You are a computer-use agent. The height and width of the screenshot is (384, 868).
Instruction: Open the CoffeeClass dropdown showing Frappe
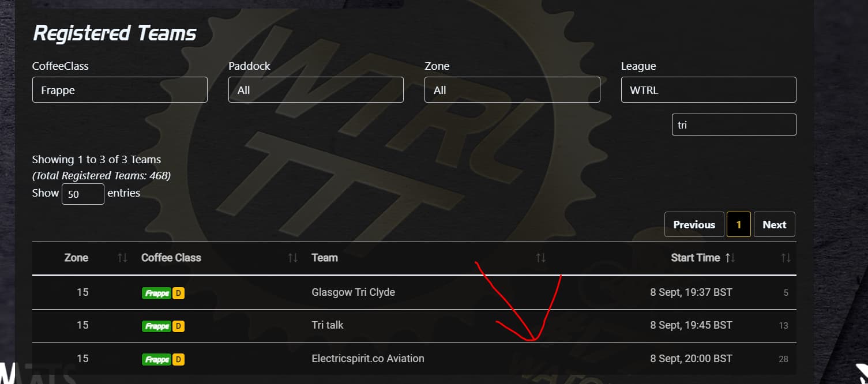[x=119, y=90]
